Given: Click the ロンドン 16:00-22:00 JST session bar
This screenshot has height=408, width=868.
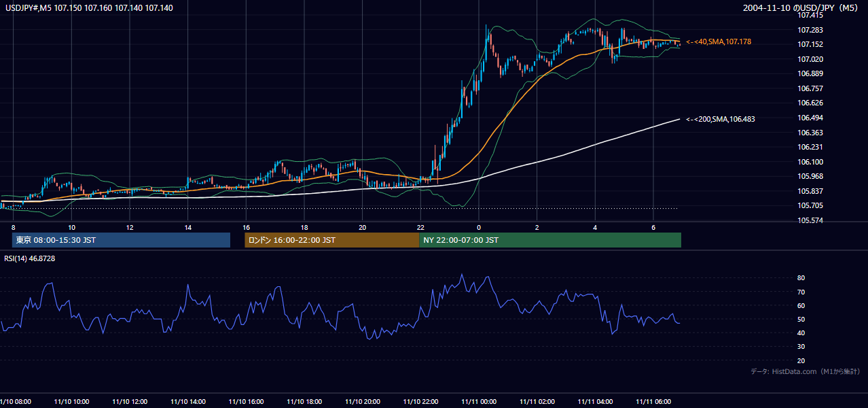Looking at the screenshot, I should coord(332,240).
